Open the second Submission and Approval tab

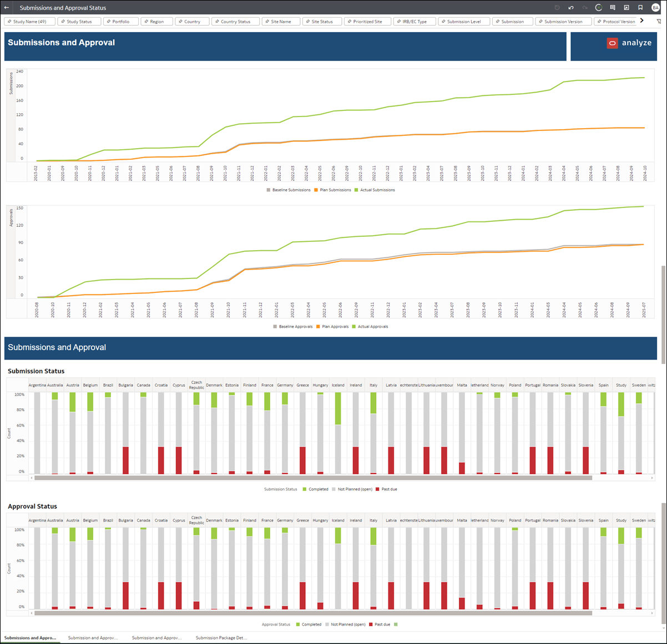point(92,637)
